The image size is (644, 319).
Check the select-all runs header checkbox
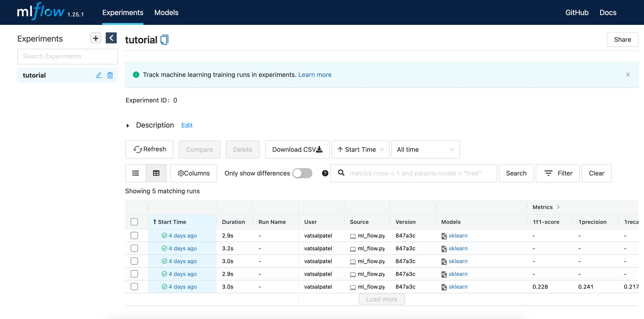pyautogui.click(x=134, y=222)
